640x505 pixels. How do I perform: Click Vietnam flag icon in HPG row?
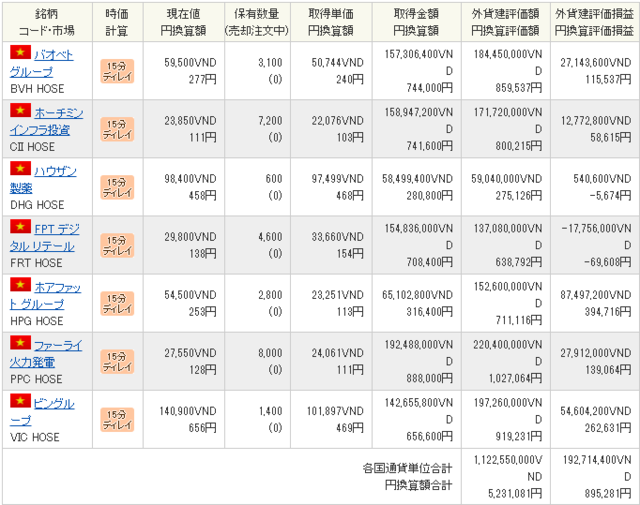point(20,285)
